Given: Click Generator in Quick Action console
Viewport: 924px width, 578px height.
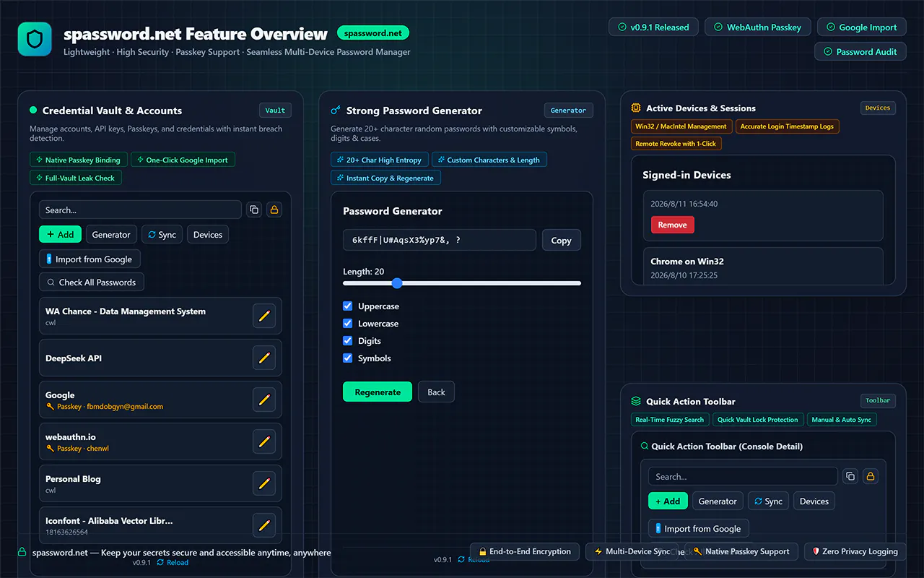Looking at the screenshot, I should 718,501.
